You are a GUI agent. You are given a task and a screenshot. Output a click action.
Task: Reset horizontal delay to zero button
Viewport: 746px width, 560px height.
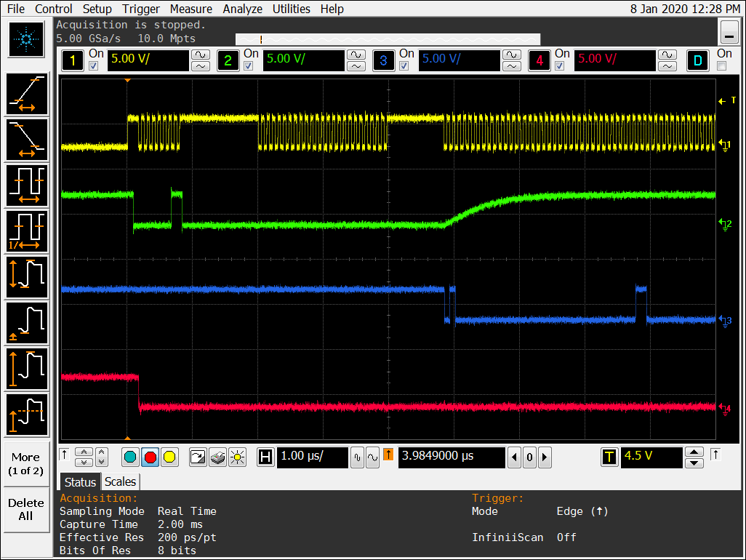529,457
